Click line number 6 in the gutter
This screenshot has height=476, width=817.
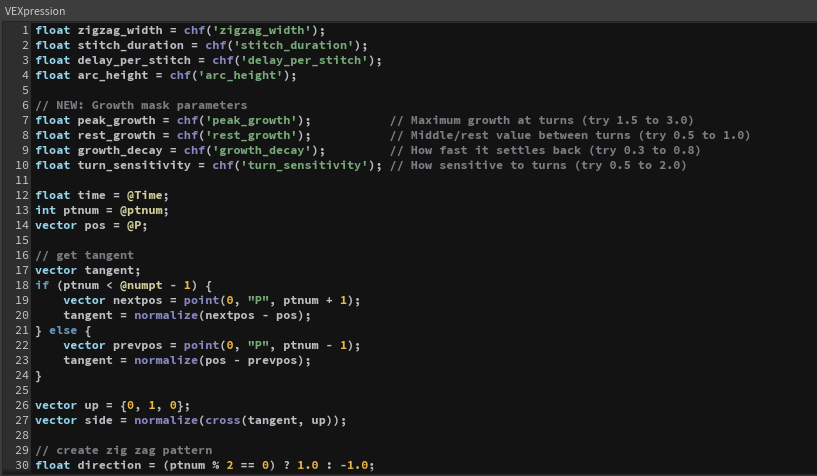tap(23, 105)
